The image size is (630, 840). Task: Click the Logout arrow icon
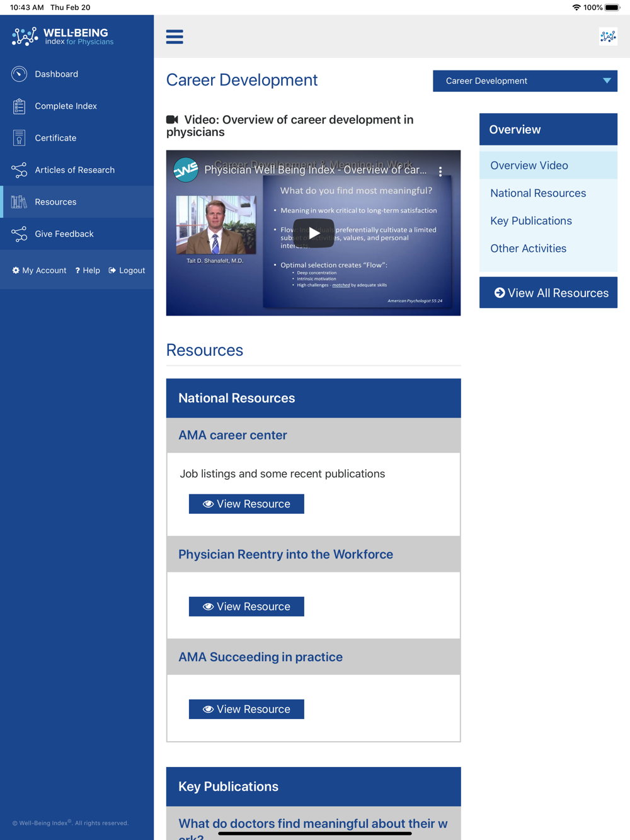(x=112, y=270)
